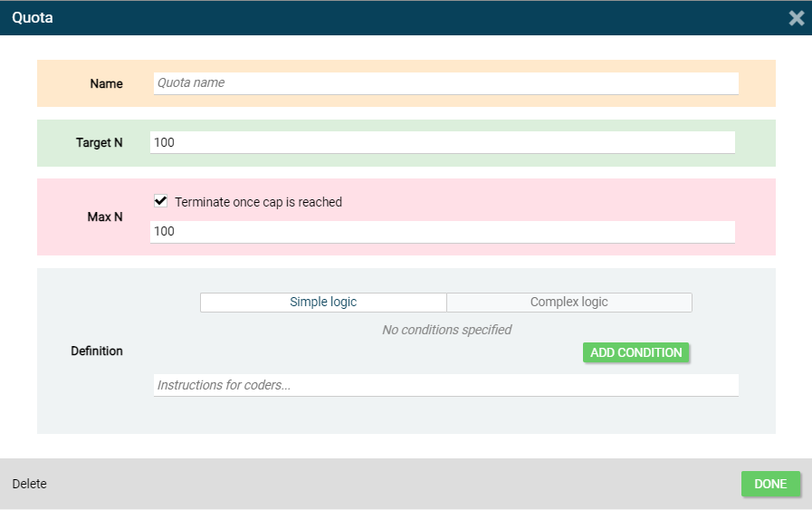This screenshot has width=812, height=510.
Task: Click the Delete link at bottom left
Action: [x=29, y=485]
